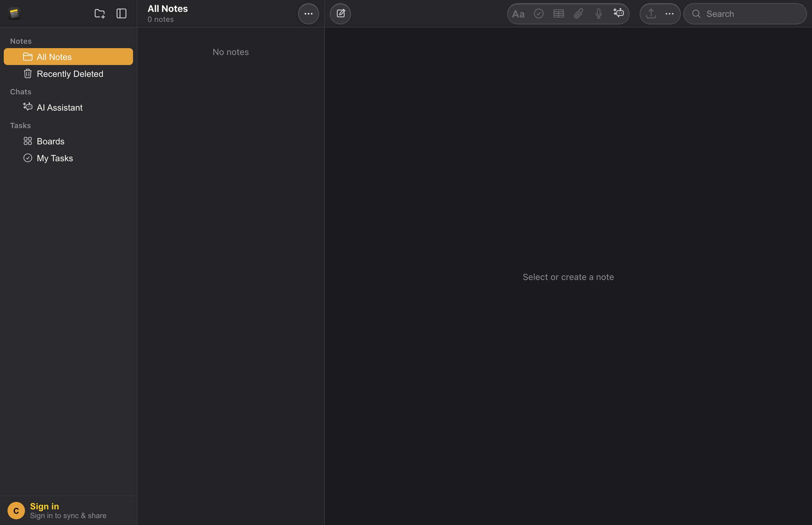This screenshot has height=525, width=812.
Task: Click the Recently Deleted trash icon
Action: coord(27,73)
